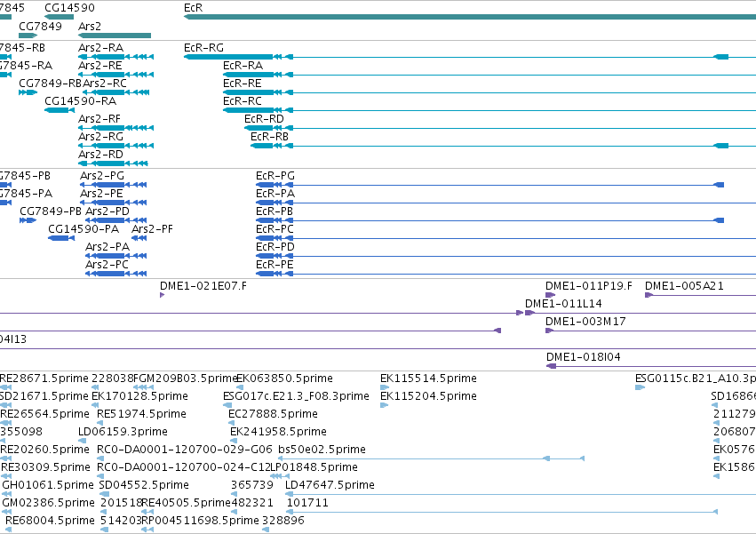This screenshot has height=534, width=756.
Task: Click the EcR-PD protein label
Action: 275,248
